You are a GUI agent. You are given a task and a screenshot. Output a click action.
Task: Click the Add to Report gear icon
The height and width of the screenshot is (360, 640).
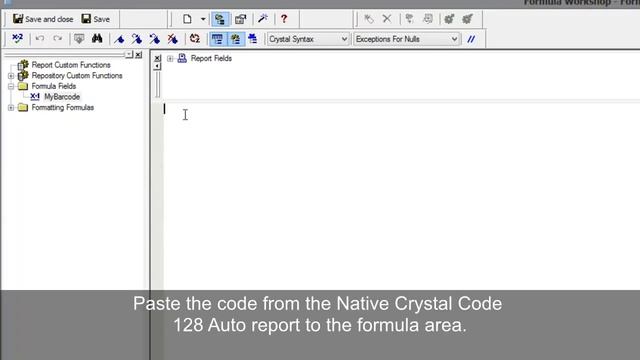468,19
